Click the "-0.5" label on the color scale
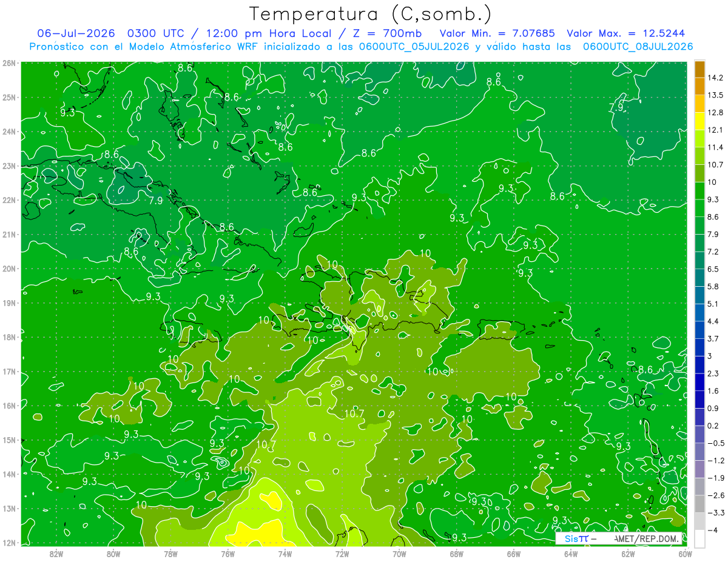728x562 pixels. (716, 443)
